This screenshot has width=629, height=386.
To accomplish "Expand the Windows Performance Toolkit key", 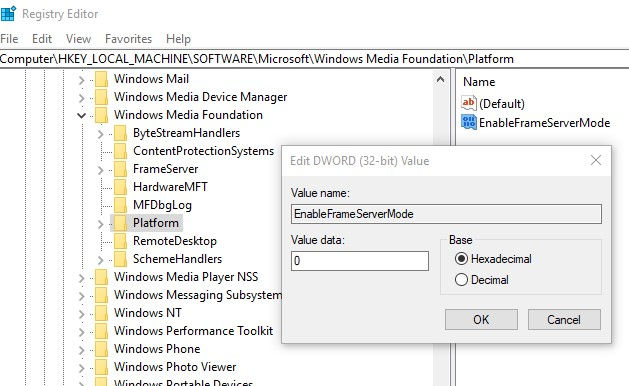I will tap(81, 332).
